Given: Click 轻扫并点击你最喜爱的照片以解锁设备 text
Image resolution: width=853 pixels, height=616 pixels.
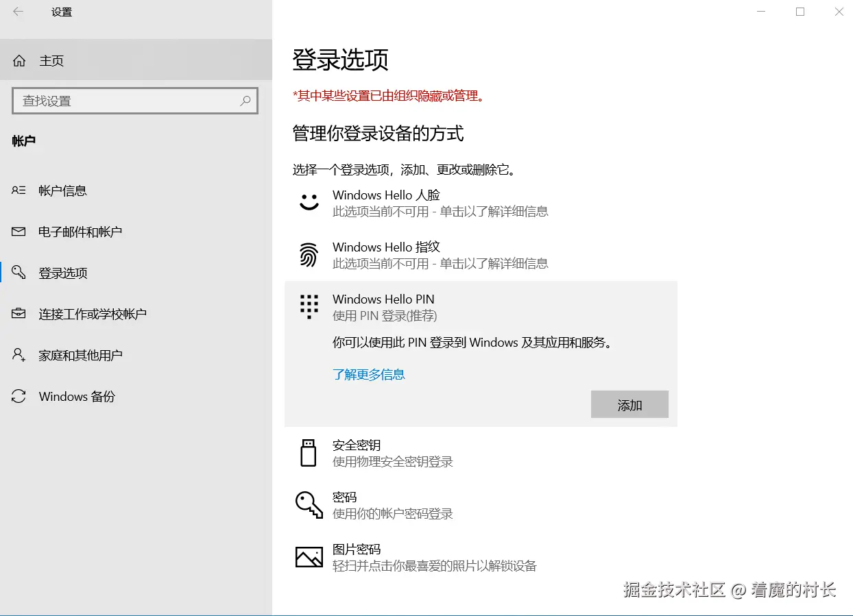Looking at the screenshot, I should click(x=435, y=566).
